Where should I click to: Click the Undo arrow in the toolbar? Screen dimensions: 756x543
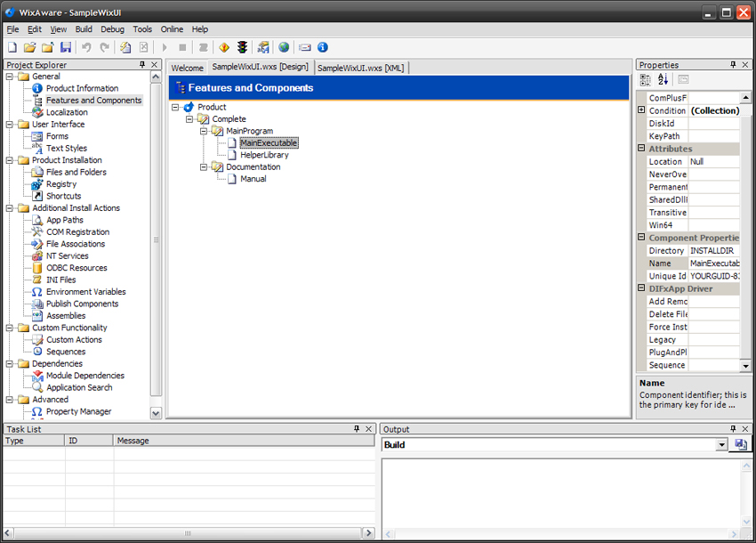pos(87,47)
